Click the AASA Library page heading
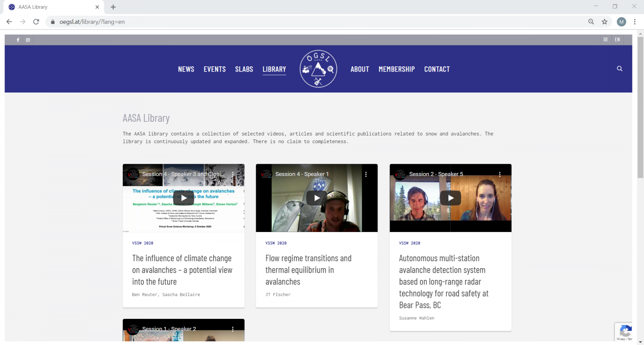Screen dimensions: 644x345 pyautogui.click(x=146, y=118)
